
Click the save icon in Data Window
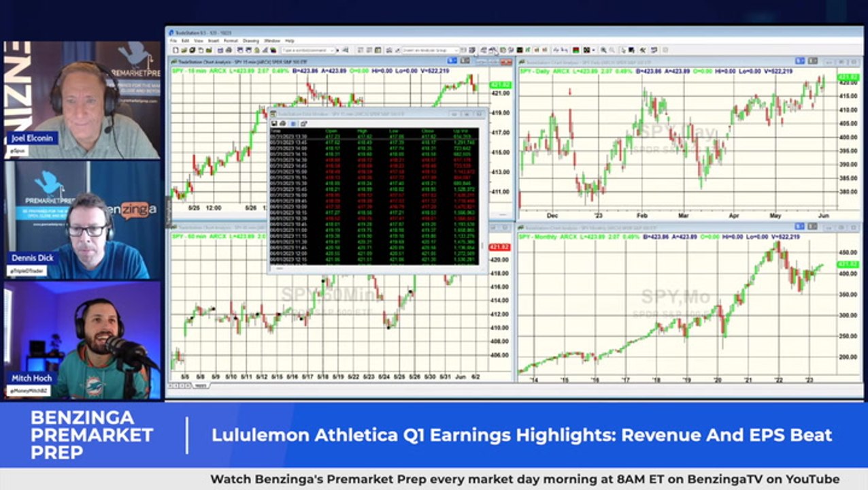pyautogui.click(x=274, y=123)
